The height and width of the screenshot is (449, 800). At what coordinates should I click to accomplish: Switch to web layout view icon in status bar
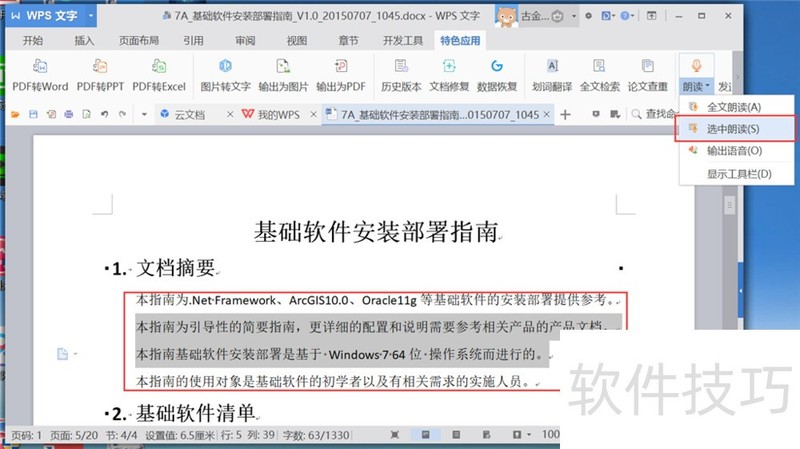[486, 435]
